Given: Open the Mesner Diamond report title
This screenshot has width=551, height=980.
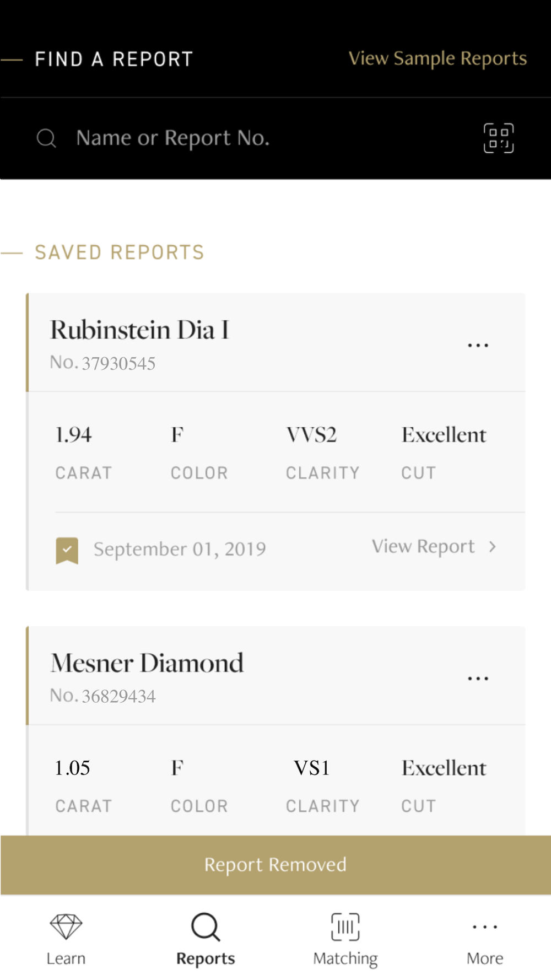Looking at the screenshot, I should click(x=147, y=663).
